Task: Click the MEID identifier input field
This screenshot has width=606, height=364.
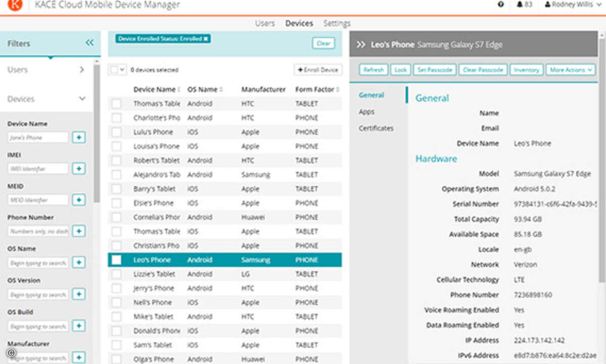Action: click(38, 200)
